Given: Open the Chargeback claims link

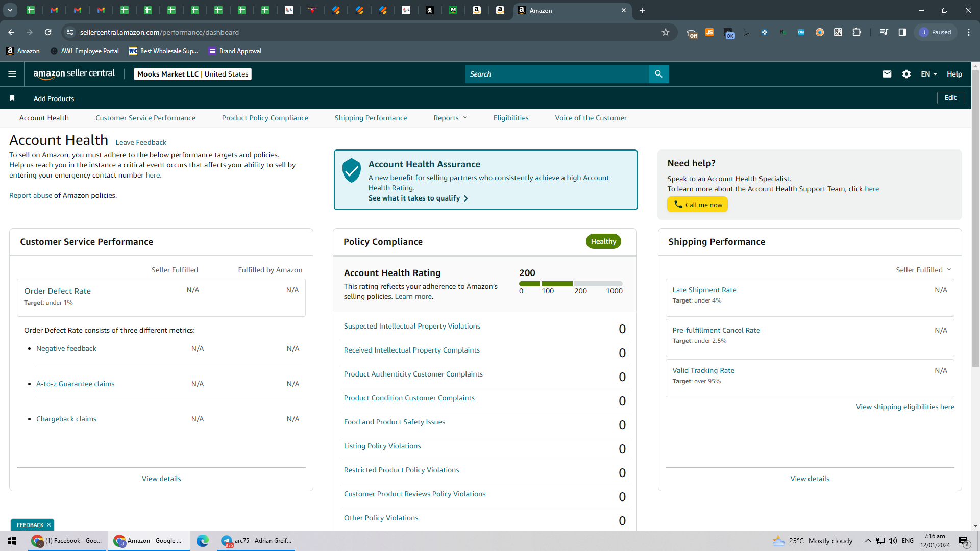Looking at the screenshot, I should tap(66, 419).
